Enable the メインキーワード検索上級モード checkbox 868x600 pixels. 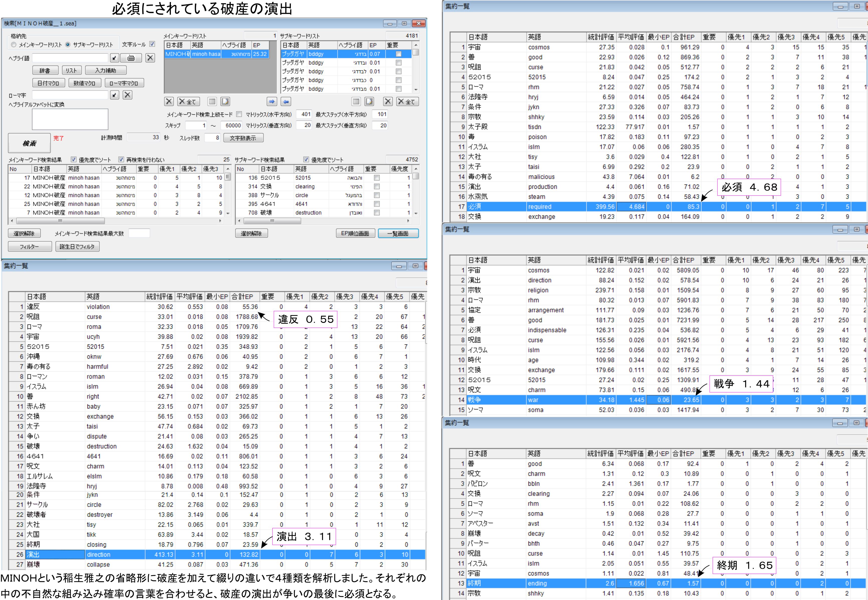pyautogui.click(x=239, y=114)
